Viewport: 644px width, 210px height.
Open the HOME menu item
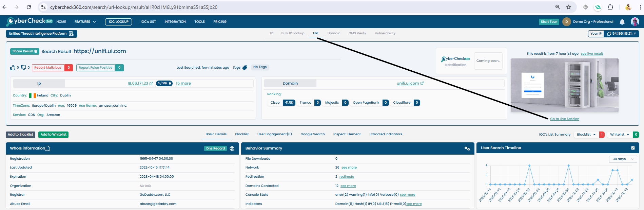(61, 22)
